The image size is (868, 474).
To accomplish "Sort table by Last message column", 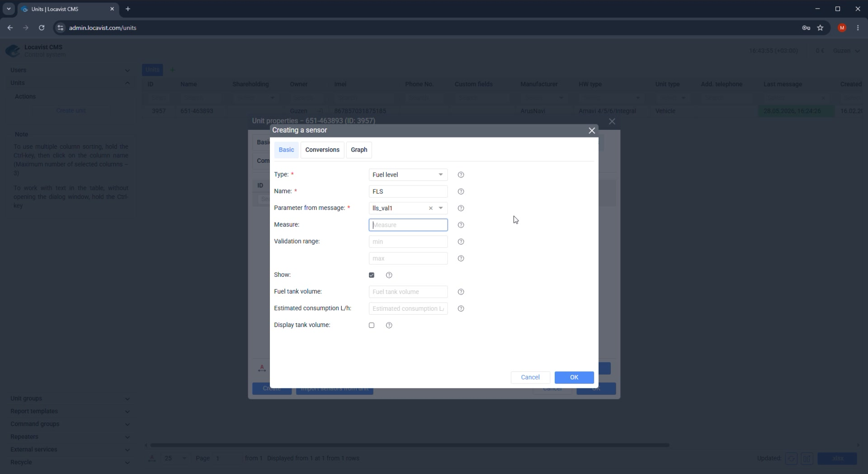I will [x=783, y=84].
